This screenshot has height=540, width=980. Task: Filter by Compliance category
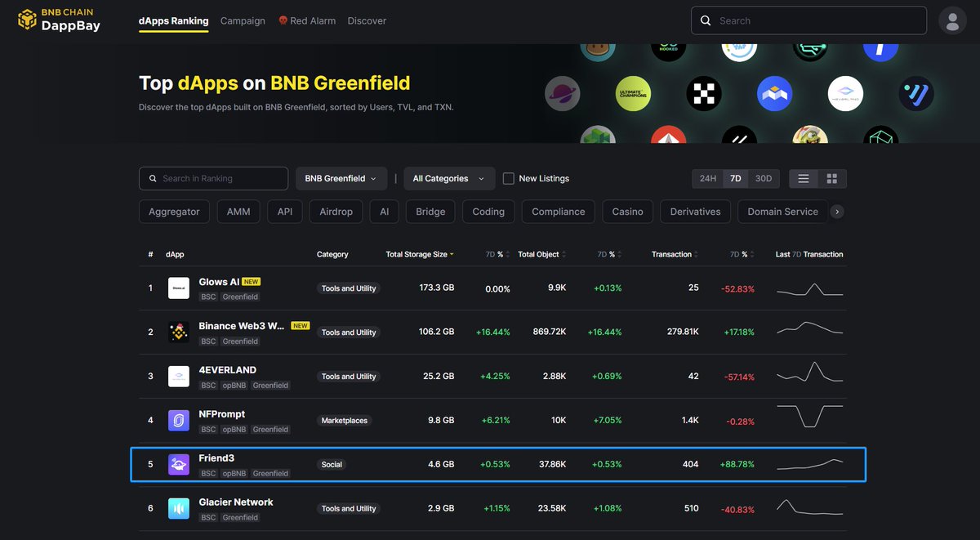tap(559, 212)
